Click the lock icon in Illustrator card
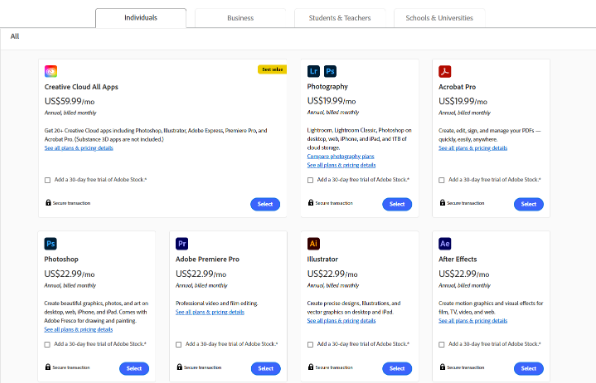596x383 pixels. coord(311,367)
